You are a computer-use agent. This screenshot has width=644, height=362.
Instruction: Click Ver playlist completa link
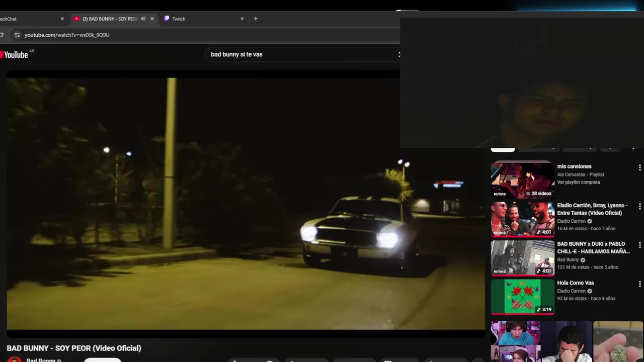(x=579, y=182)
